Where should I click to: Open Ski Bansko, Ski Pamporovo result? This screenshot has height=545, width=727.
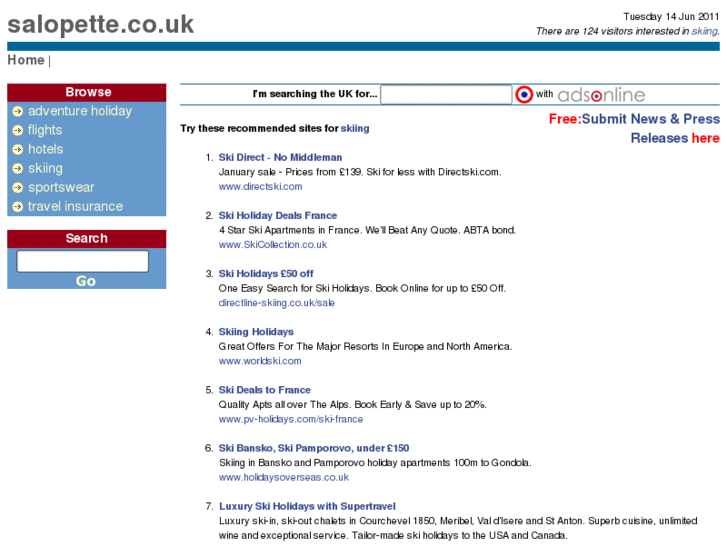(314, 448)
